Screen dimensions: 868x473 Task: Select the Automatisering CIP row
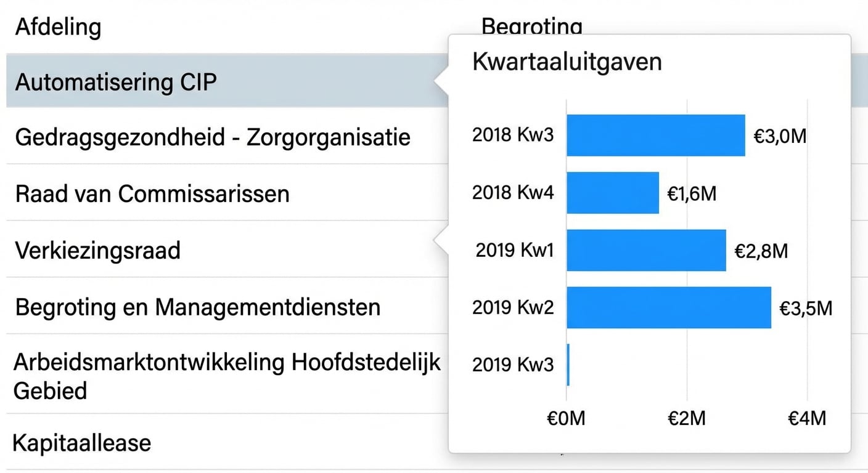117,82
